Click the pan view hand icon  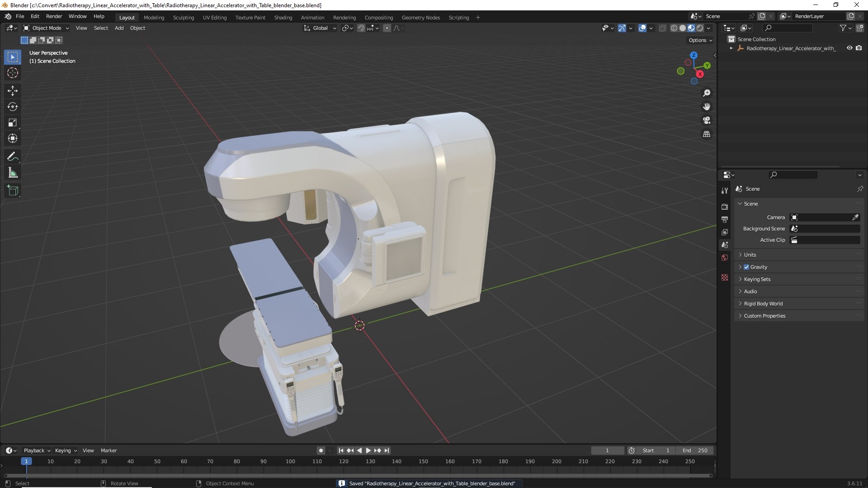[707, 107]
